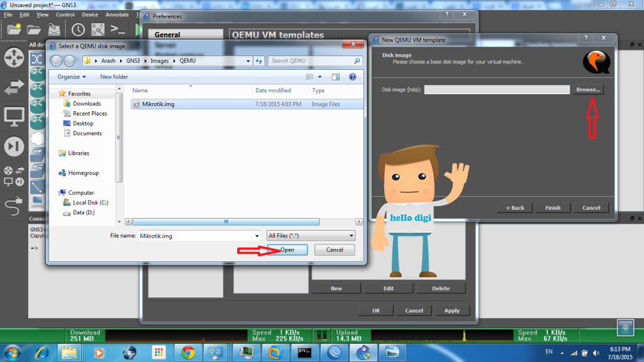Click Browse for the disk image
The height and width of the screenshot is (362, 644).
coord(588,89)
